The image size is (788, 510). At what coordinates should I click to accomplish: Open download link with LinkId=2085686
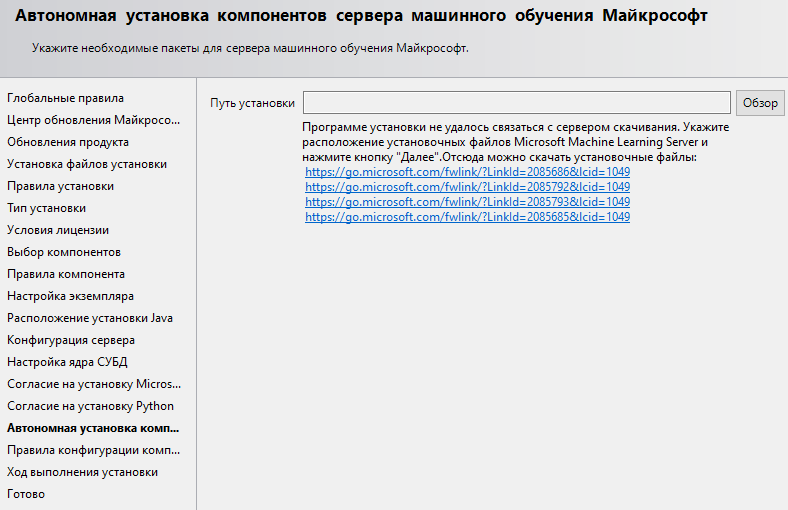[467, 172]
